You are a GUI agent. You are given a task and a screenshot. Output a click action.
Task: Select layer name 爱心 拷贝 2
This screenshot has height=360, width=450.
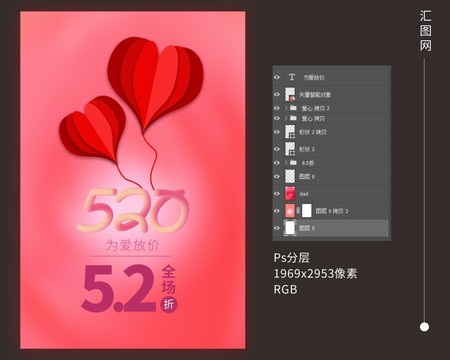(x=315, y=108)
